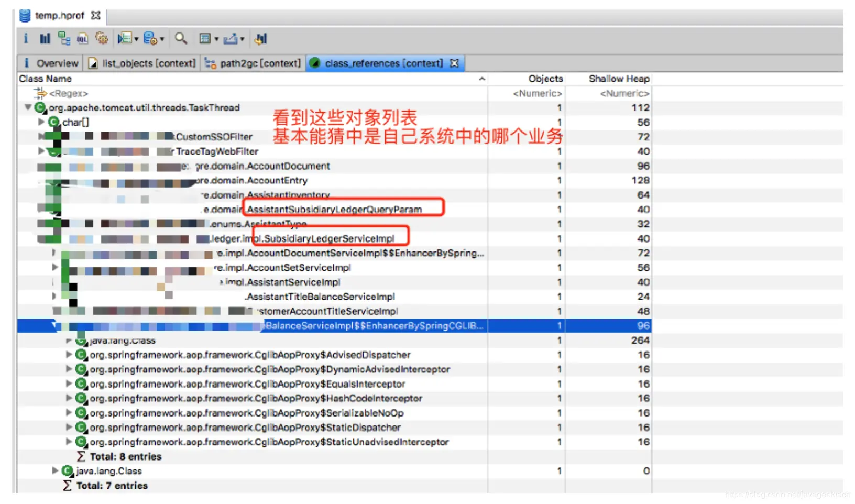Open the Histogram view from the toolbar
Screen dimensions: 855x504
point(45,38)
